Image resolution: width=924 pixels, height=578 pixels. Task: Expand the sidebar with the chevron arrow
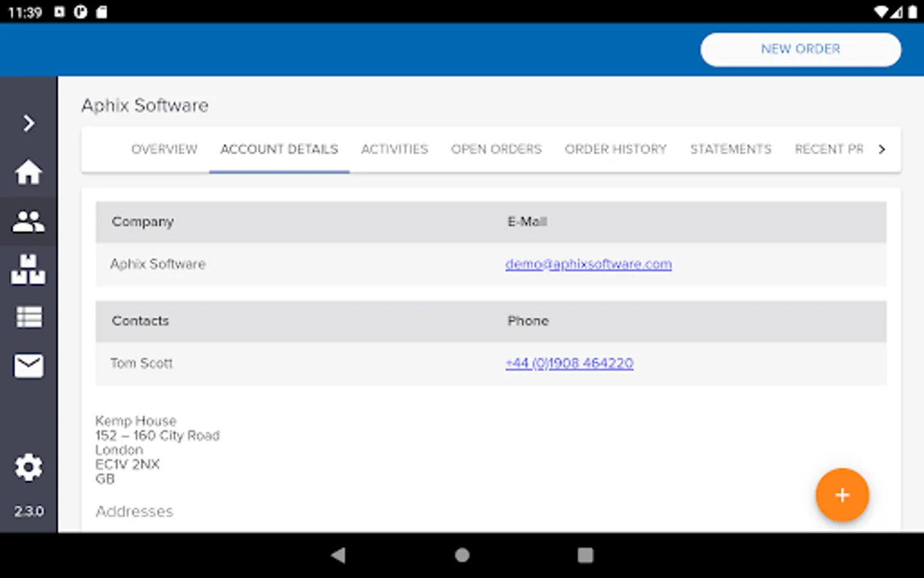28,123
